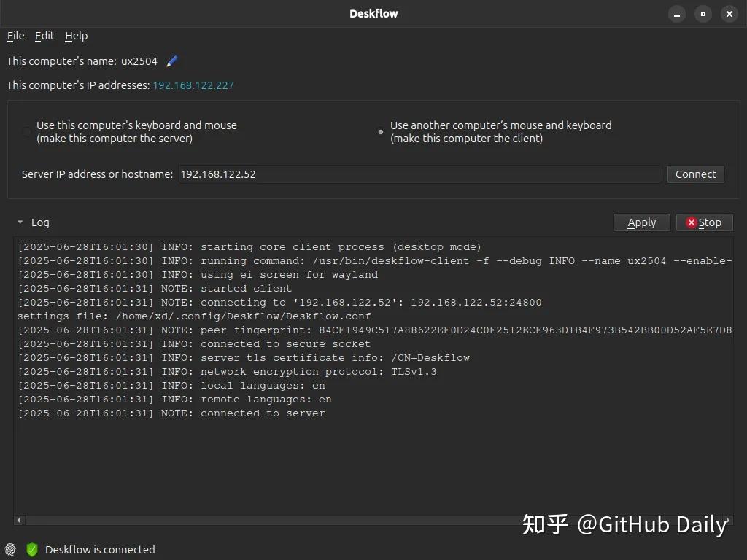Open the Edit menu

click(x=44, y=36)
